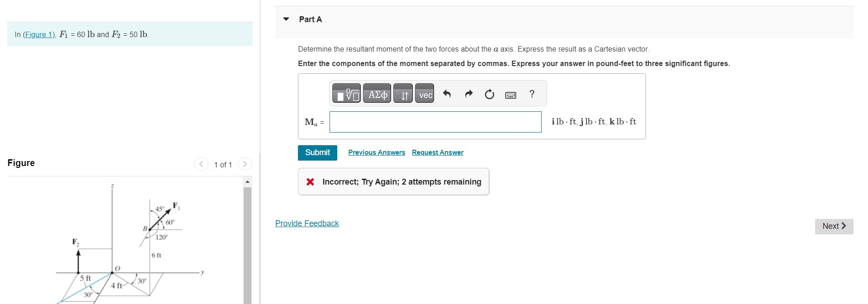Click inside the Ma answer field
868x304 pixels.
tap(435, 122)
